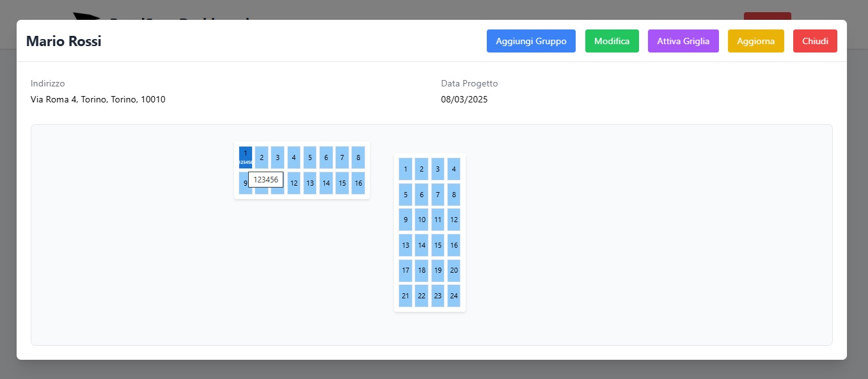Select panel 18 in the 24-panel group
The width and height of the screenshot is (868, 379).
[422, 270]
